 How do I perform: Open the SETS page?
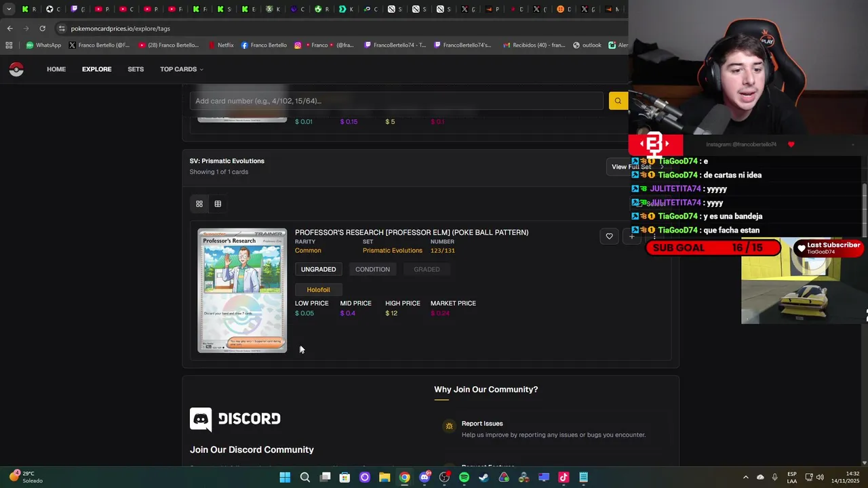coord(136,69)
